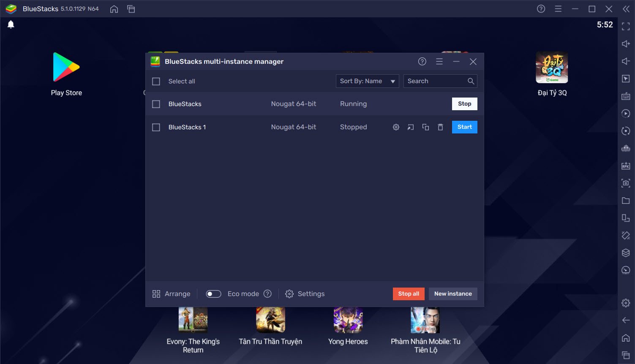Clone the BlueStacks 1 instance
Image resolution: width=635 pixels, height=364 pixels.
click(x=425, y=127)
